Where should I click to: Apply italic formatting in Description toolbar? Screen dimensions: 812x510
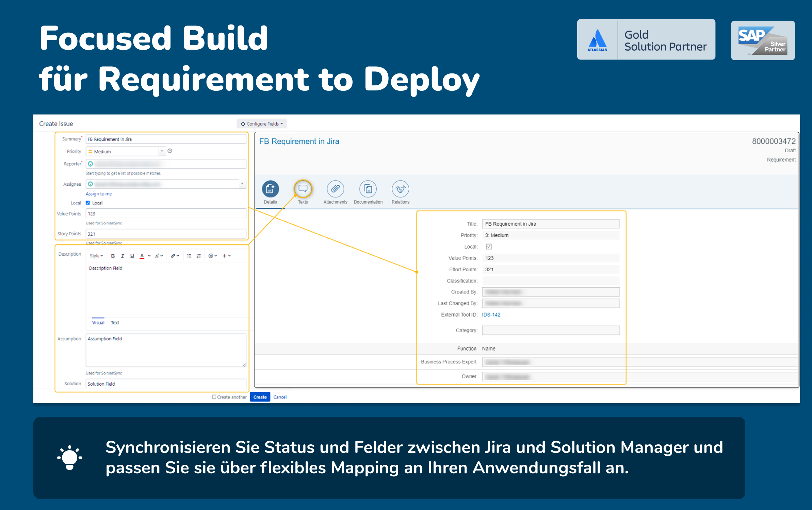click(123, 256)
